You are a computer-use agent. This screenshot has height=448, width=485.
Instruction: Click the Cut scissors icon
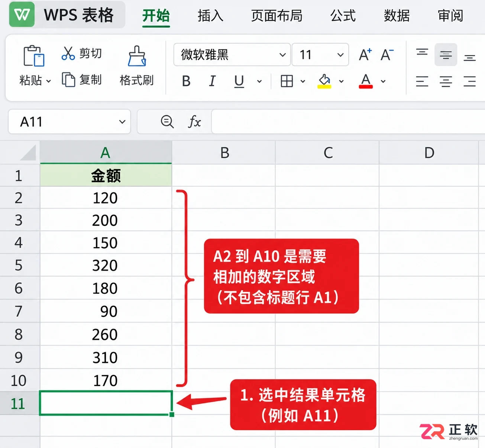tap(68, 53)
